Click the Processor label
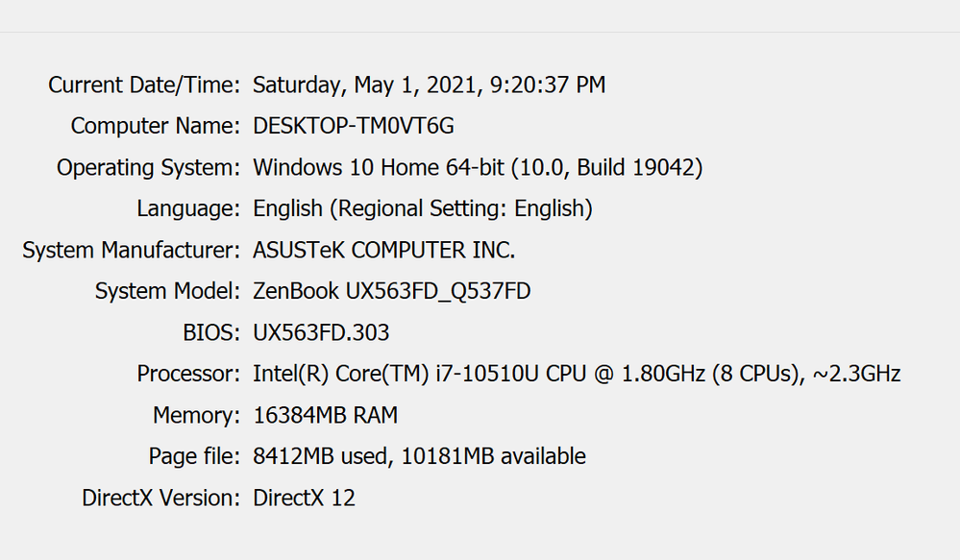The image size is (960, 560). (188, 374)
